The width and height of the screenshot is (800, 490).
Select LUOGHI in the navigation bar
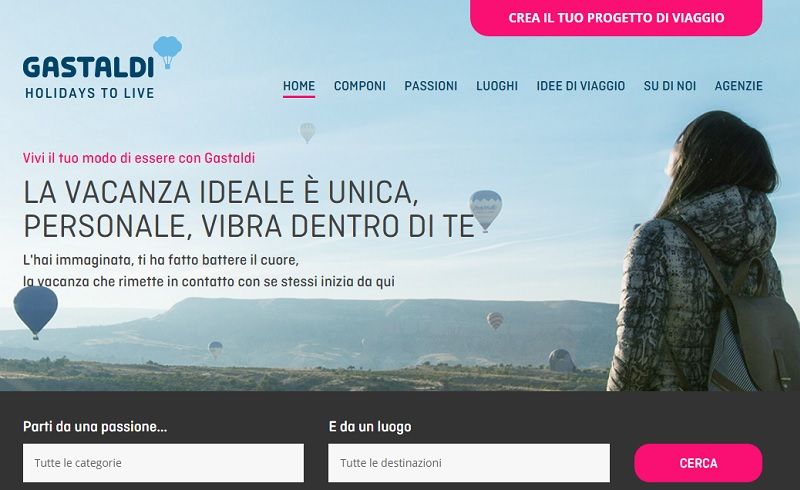click(497, 86)
